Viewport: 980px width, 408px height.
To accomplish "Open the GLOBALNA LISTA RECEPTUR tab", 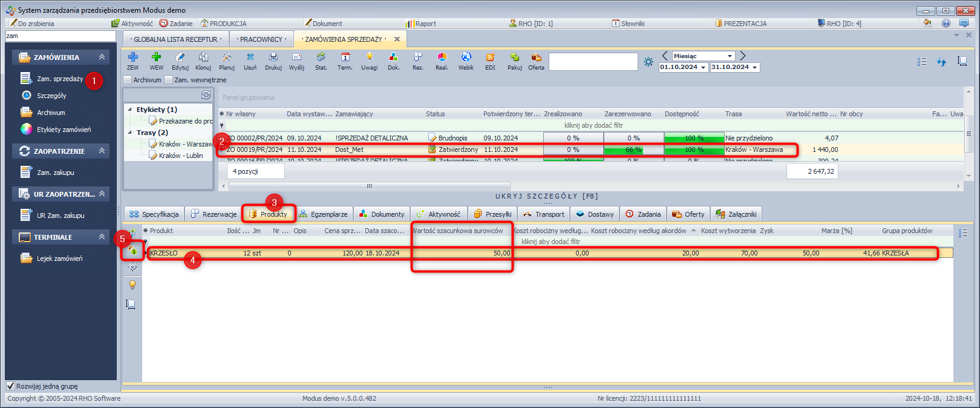I will [175, 39].
